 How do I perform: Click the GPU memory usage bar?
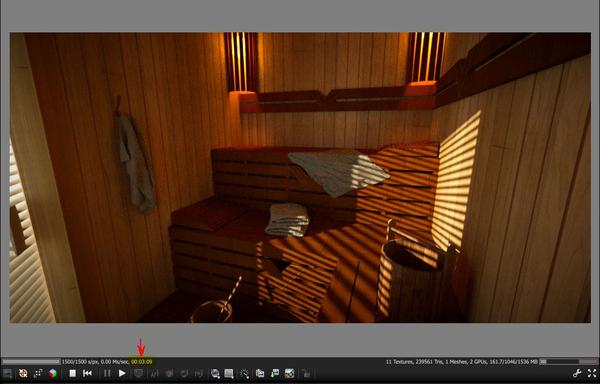pos(568,361)
